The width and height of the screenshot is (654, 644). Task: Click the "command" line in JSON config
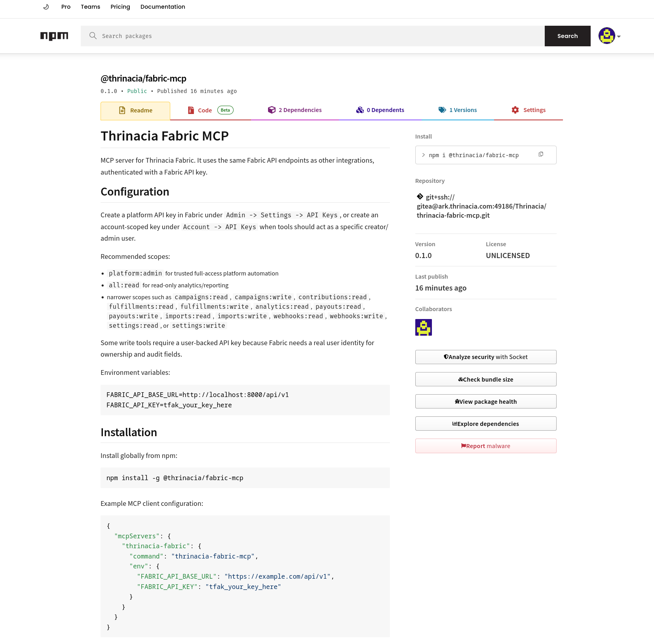pos(194,556)
